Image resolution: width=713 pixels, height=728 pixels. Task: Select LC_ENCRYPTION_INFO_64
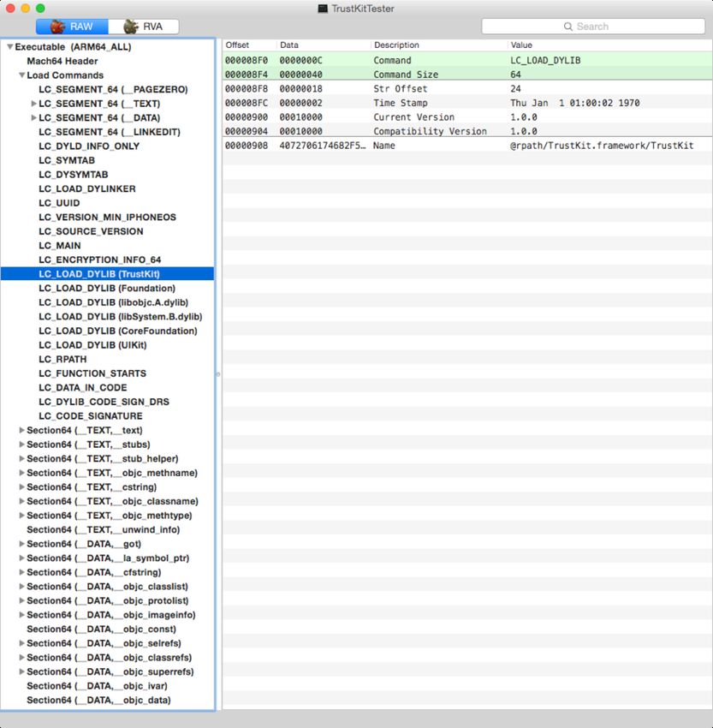100,260
